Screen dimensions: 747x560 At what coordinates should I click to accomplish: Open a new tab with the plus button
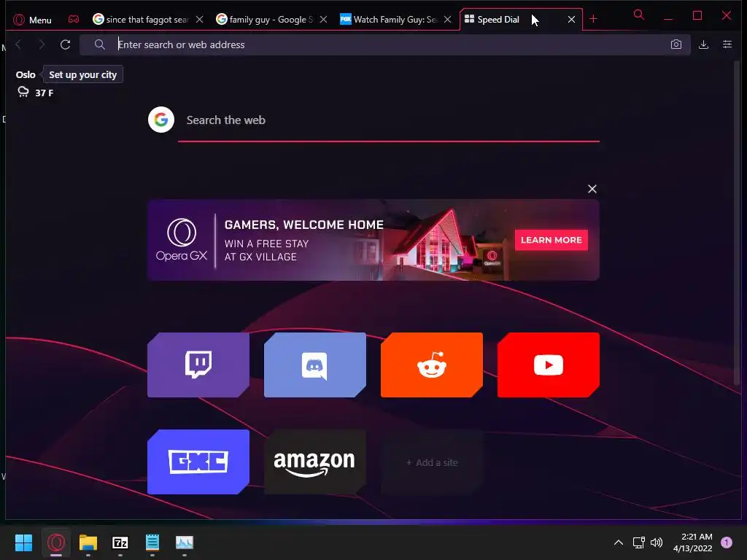pos(593,19)
